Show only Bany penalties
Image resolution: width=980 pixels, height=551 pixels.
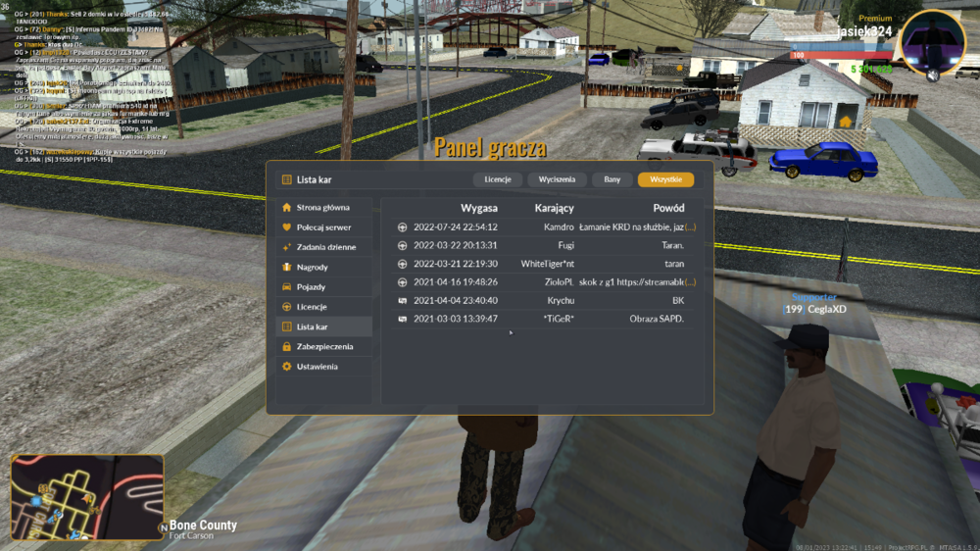click(612, 179)
